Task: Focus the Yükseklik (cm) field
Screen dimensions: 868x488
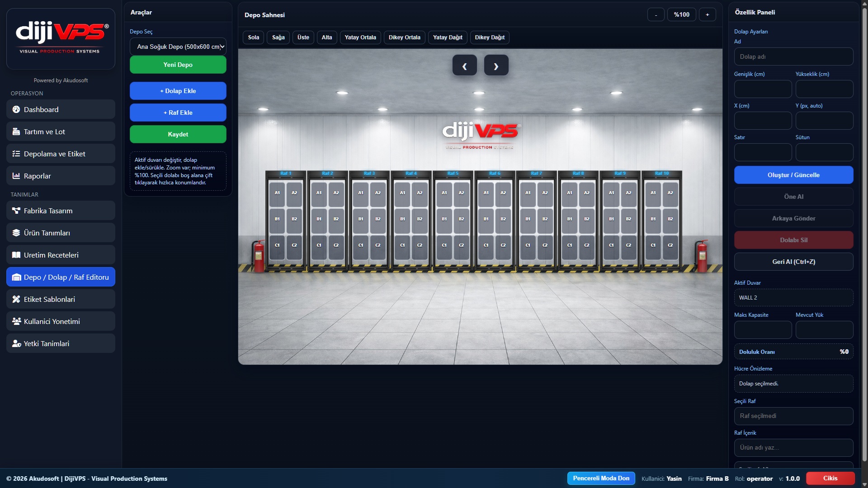Action: tap(825, 89)
